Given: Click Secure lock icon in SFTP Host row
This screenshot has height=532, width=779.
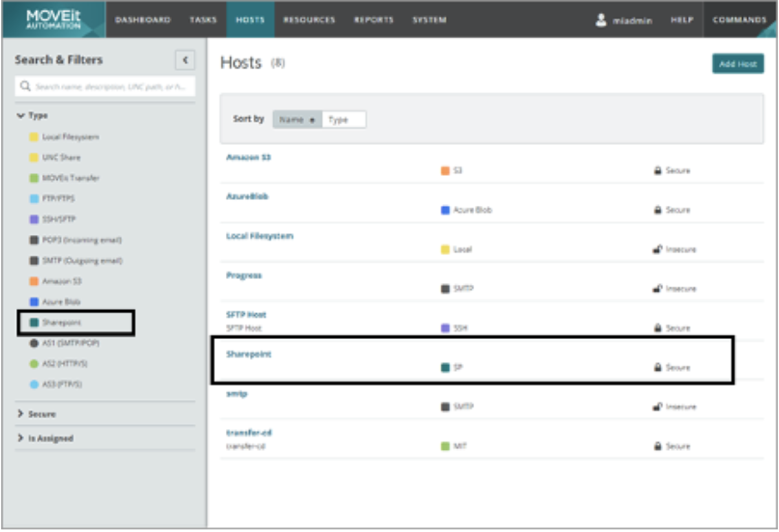Looking at the screenshot, I should [x=658, y=329].
